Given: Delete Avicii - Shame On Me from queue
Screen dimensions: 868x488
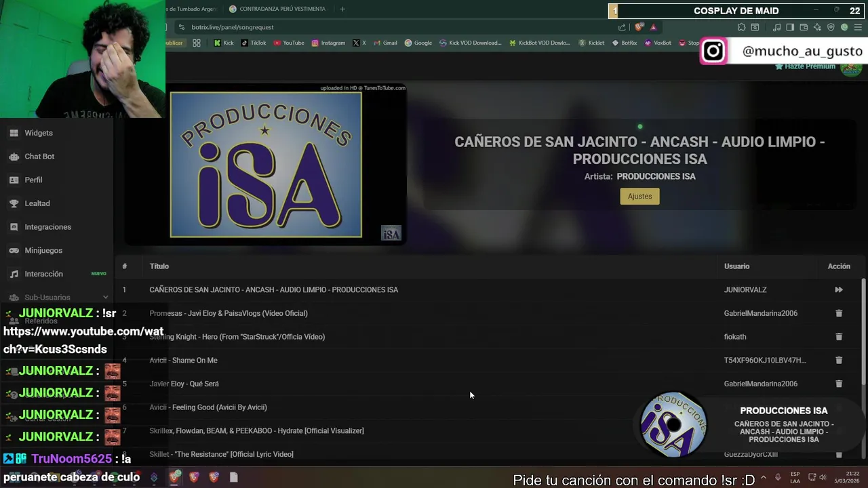Looking at the screenshot, I should point(839,360).
